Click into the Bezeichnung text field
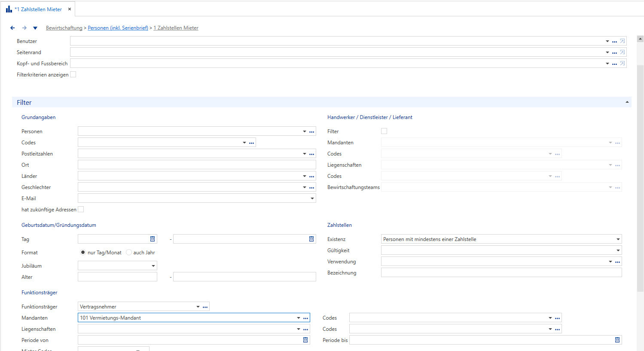This screenshot has width=644, height=351. [x=501, y=272]
